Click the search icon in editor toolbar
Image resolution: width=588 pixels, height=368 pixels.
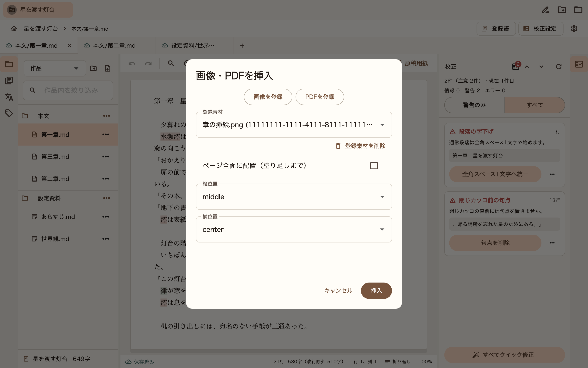(171, 64)
